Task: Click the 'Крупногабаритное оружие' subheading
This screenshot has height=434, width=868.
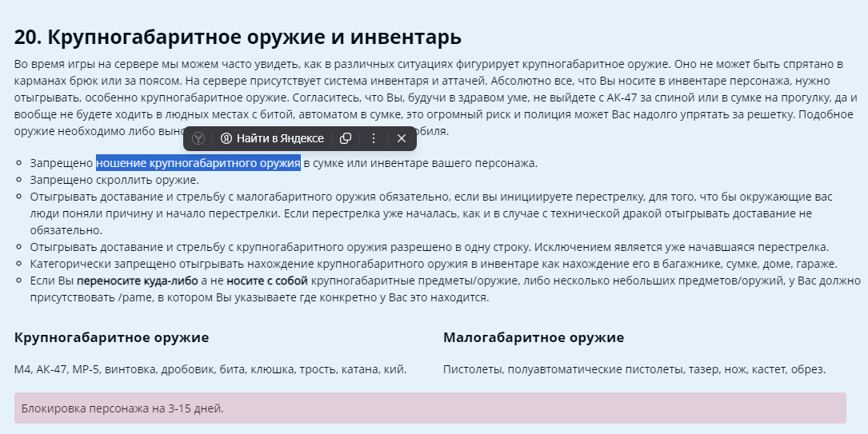Action: 111,337
